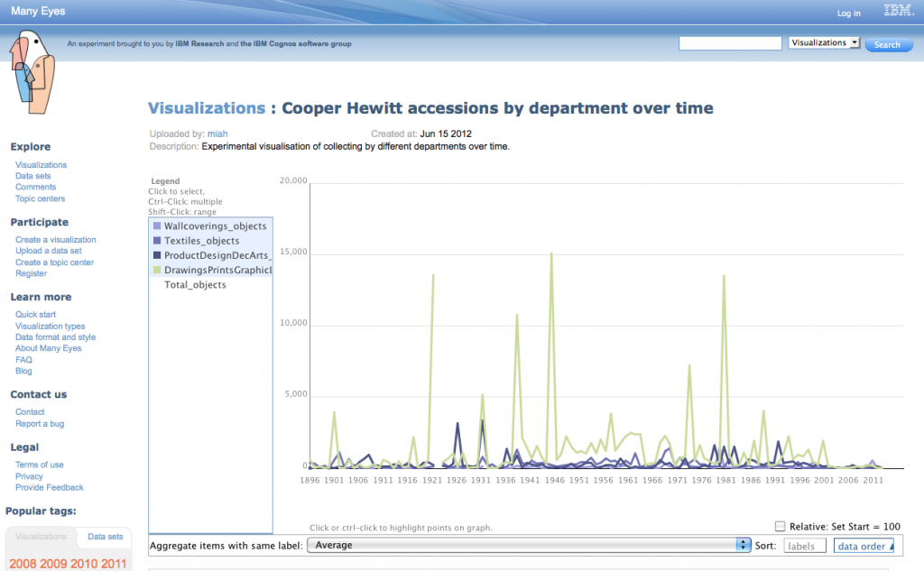The height and width of the screenshot is (571, 924).
Task: Open About Many Eyes link
Action: (49, 349)
